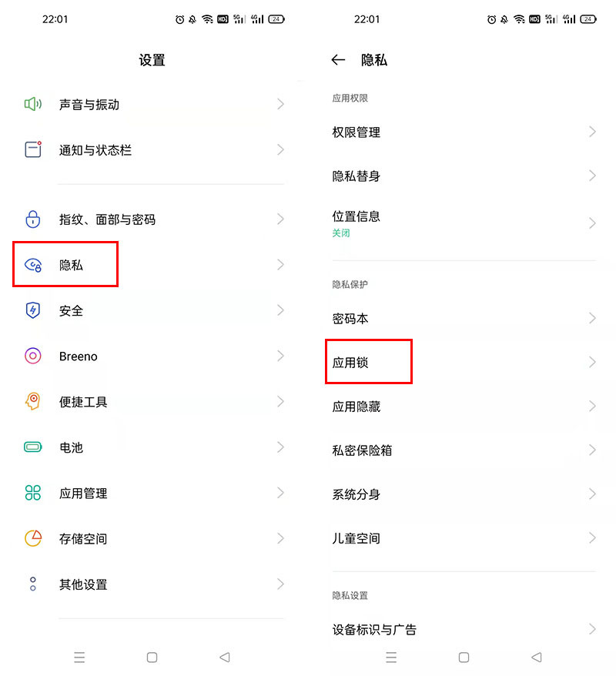Tap the sound and vibration speaker icon

pos(33,104)
